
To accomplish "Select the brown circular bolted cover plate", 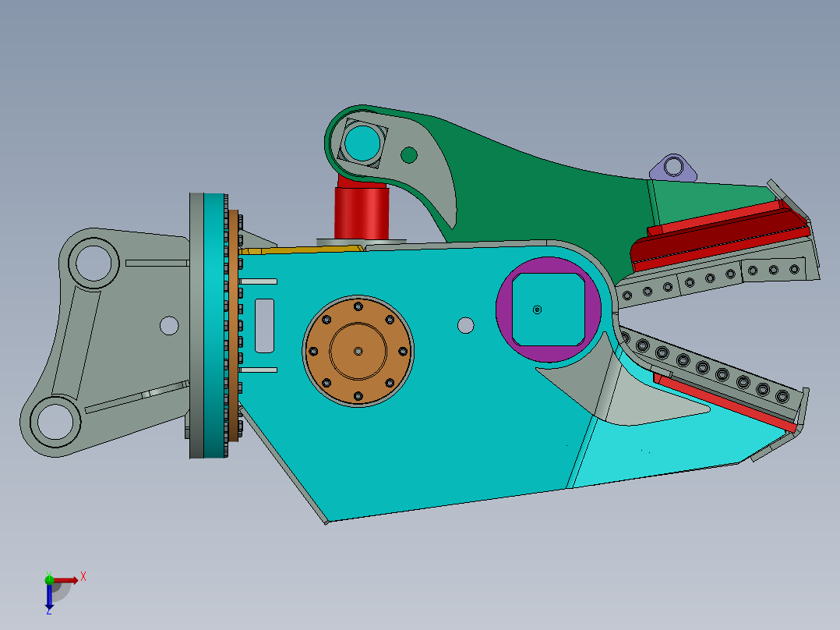I will point(358,351).
